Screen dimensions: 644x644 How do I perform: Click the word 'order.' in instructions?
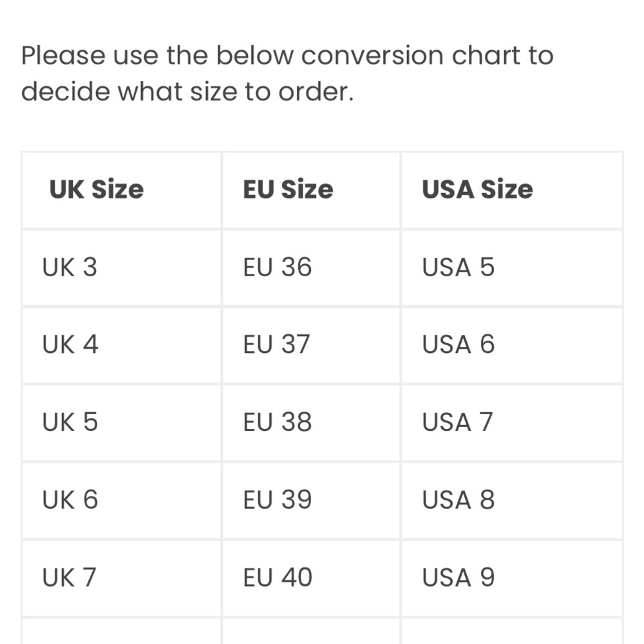pyautogui.click(x=316, y=91)
